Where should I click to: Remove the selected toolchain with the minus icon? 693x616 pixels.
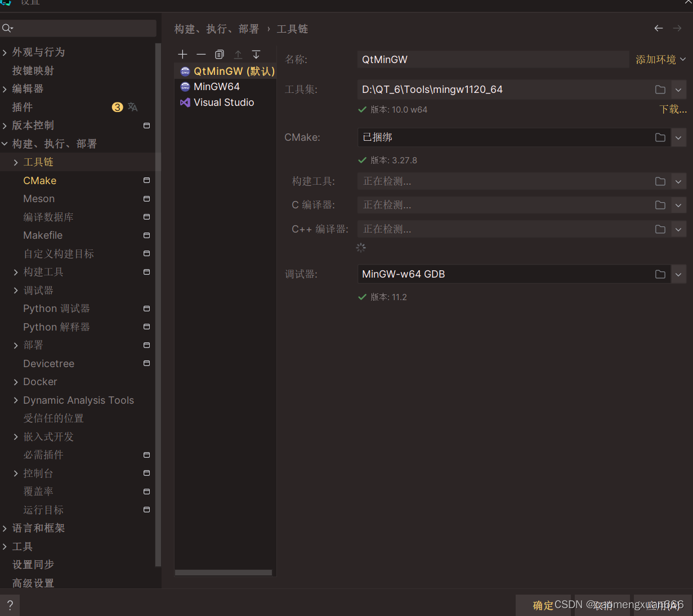click(201, 54)
